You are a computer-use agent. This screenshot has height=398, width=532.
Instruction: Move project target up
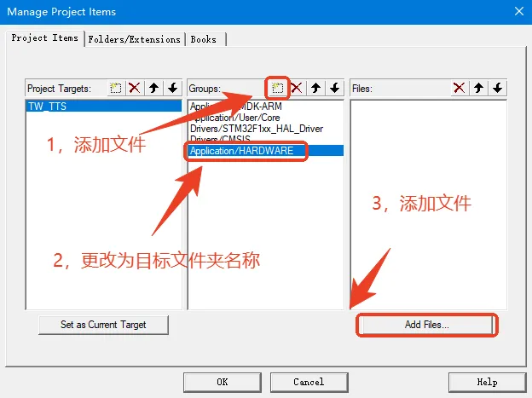[x=154, y=89]
